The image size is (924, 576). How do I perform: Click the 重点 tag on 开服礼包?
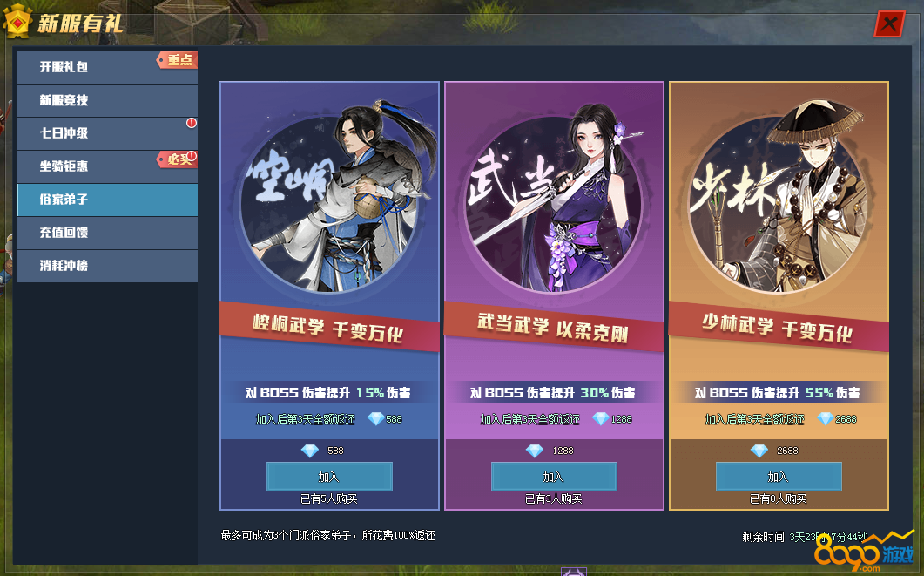point(177,59)
